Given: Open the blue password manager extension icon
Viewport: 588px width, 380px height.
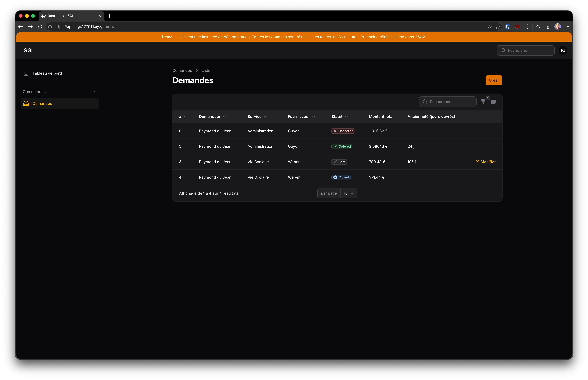Looking at the screenshot, I should pyautogui.click(x=508, y=27).
